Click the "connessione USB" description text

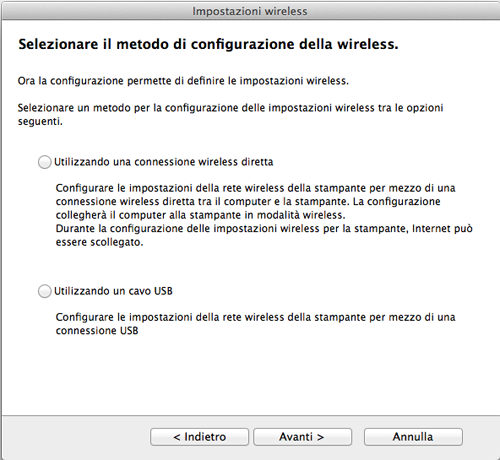pyautogui.click(x=97, y=331)
